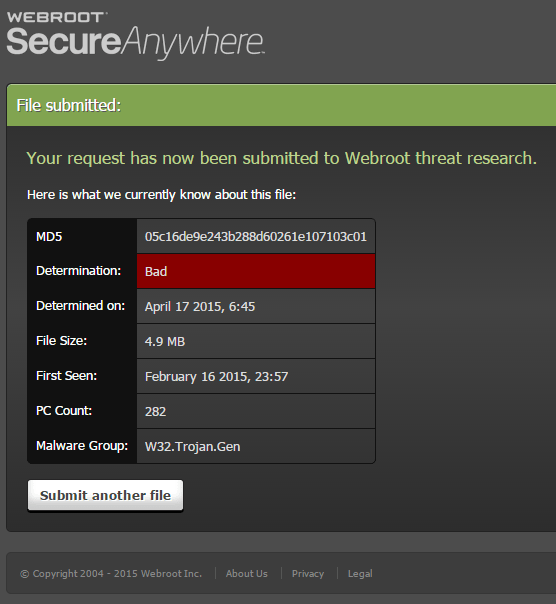Click the 4.9 MB file size value

click(165, 342)
